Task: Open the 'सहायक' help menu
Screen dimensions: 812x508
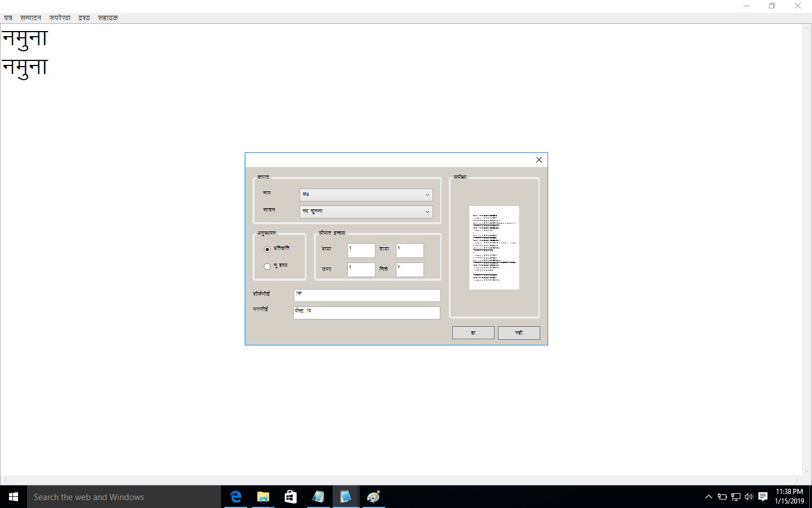Action: point(108,18)
